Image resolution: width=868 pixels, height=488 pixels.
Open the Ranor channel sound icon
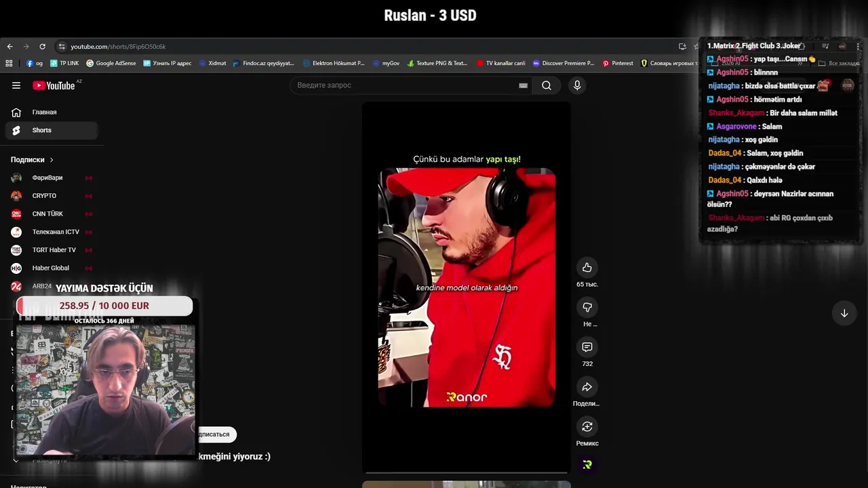pyautogui.click(x=587, y=465)
